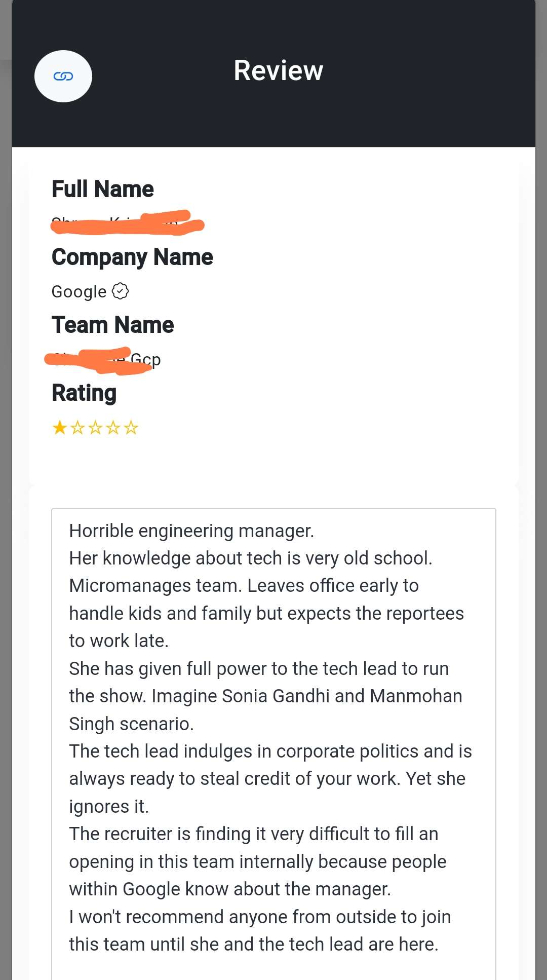
Task: Click the team name ending in Gcp
Action: [x=103, y=360]
